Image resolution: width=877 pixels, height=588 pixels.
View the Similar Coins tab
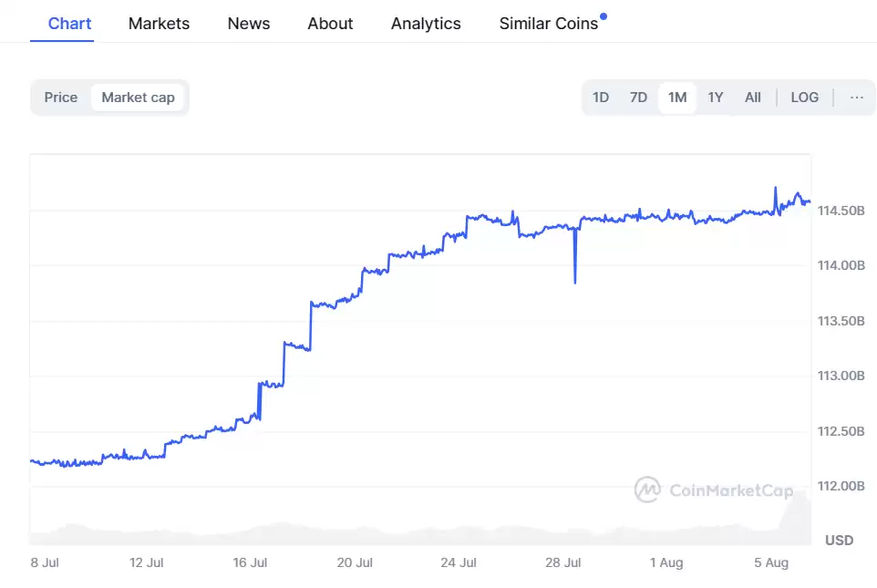click(548, 24)
